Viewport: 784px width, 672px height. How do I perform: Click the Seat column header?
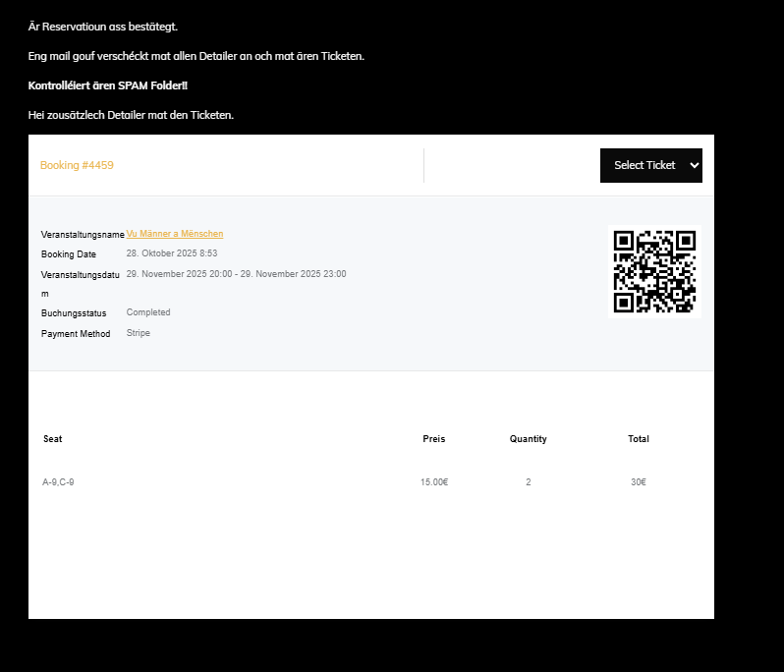(x=53, y=439)
